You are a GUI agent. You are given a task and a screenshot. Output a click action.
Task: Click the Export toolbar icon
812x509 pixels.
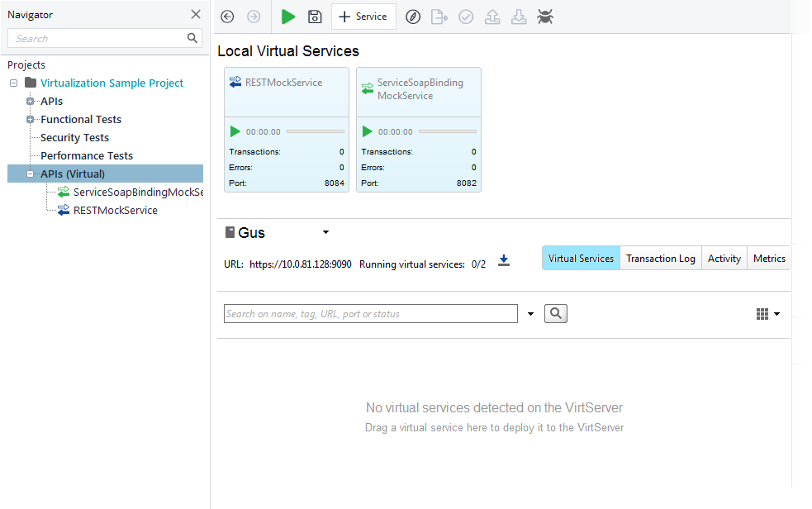click(439, 17)
